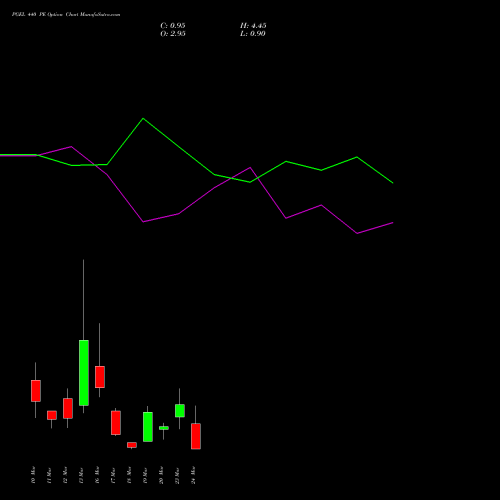Click the close value C: 0.95
This screenshot has width=500, height=500.
[x=173, y=26]
